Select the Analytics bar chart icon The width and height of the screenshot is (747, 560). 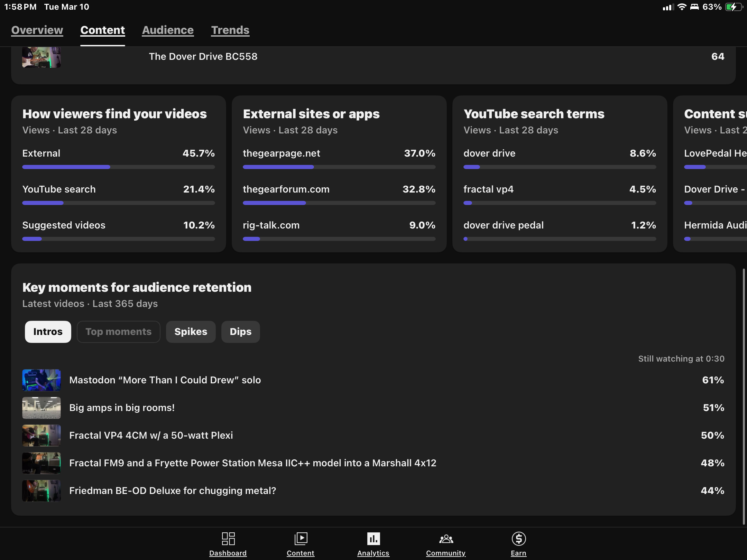click(373, 539)
